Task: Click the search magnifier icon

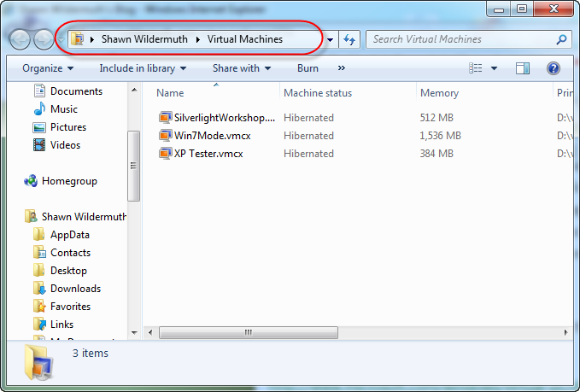Action: 561,39
